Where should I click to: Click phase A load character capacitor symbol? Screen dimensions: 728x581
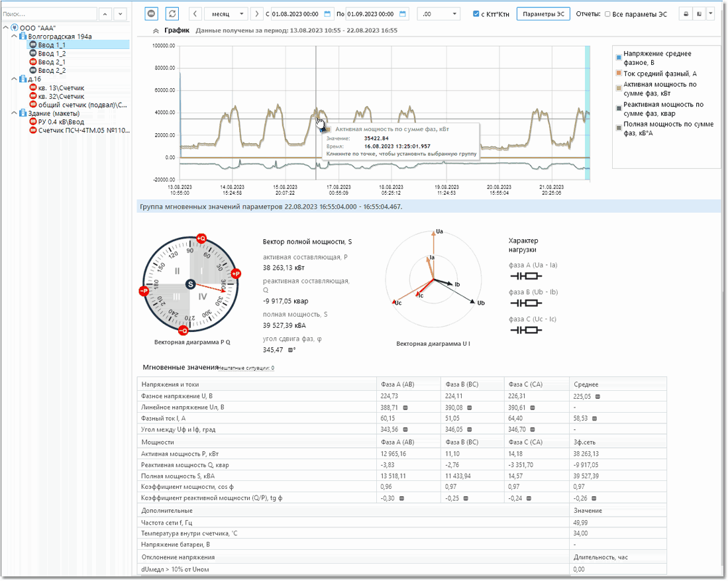coord(526,276)
